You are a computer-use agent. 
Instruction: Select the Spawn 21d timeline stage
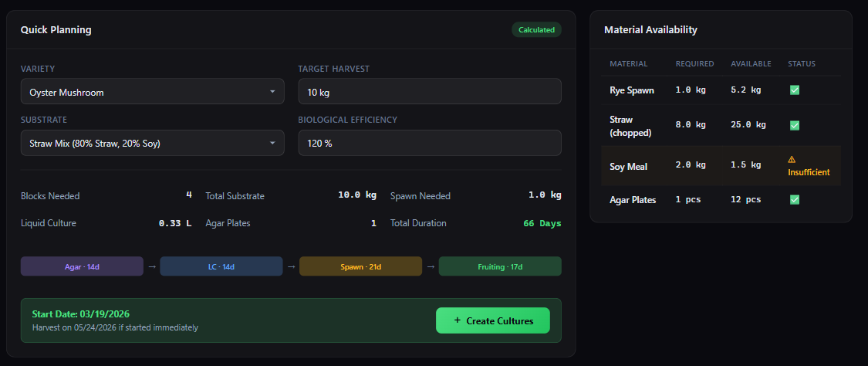click(x=360, y=266)
